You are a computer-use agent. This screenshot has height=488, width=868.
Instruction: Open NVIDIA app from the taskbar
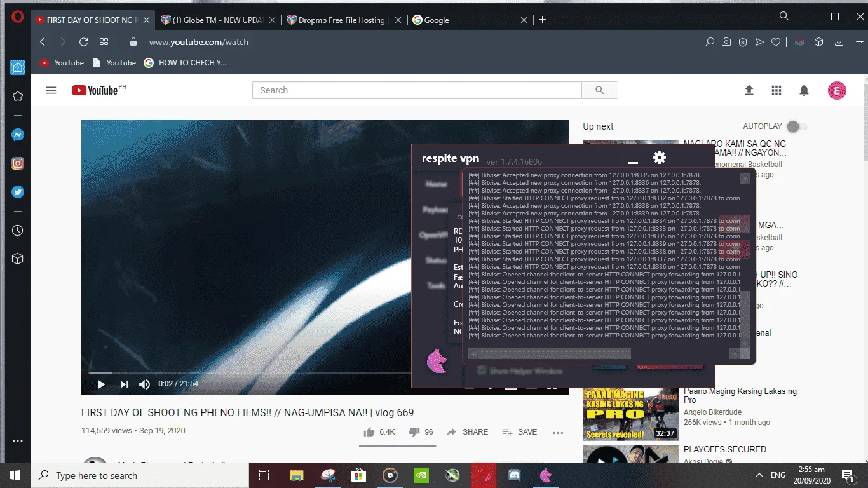pos(421,475)
